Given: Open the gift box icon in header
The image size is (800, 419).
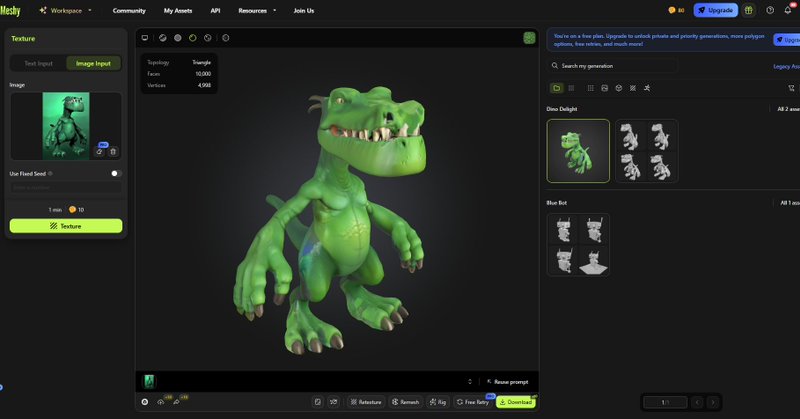Looking at the screenshot, I should click(748, 10).
